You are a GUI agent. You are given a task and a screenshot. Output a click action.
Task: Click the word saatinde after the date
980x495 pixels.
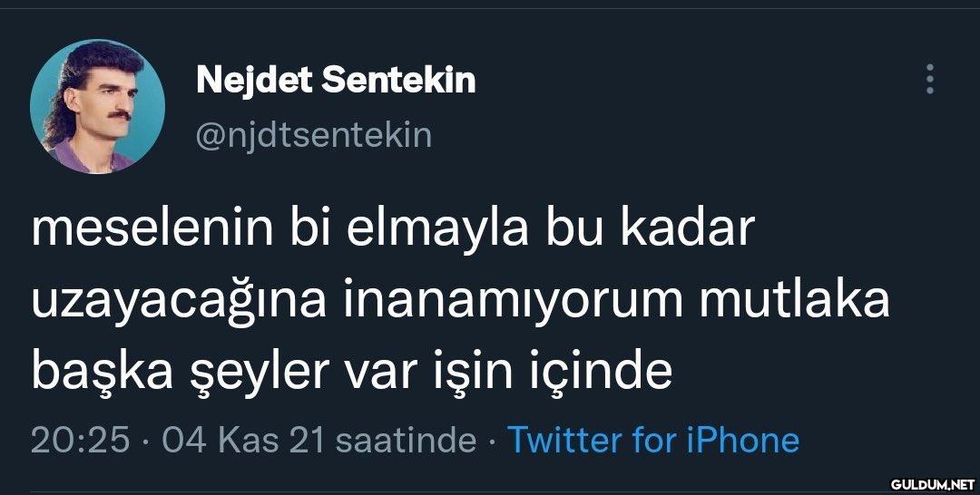(x=406, y=441)
